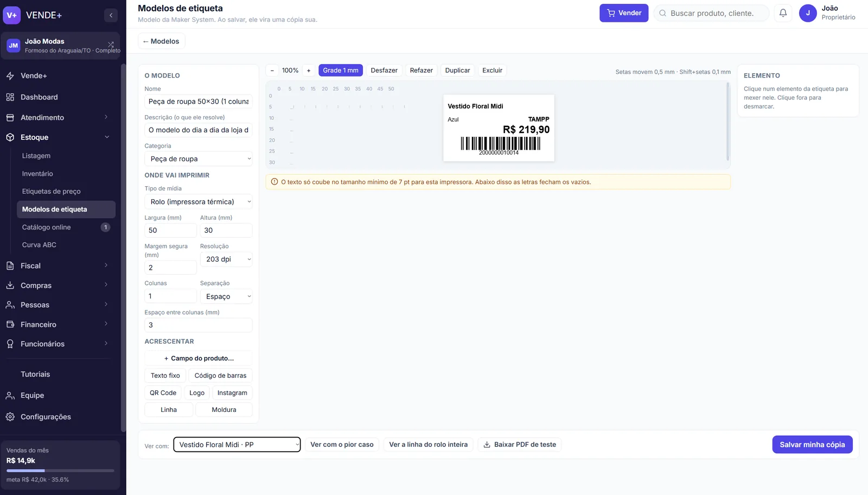Screen dimensions: 868x495
Task: Open the João user avatar
Action: pyautogui.click(x=808, y=13)
